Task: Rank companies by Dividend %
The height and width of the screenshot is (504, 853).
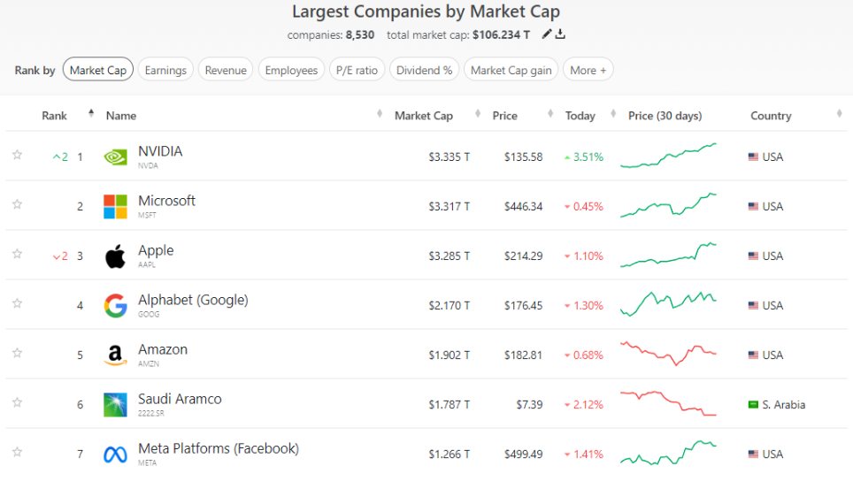Action: (x=424, y=70)
